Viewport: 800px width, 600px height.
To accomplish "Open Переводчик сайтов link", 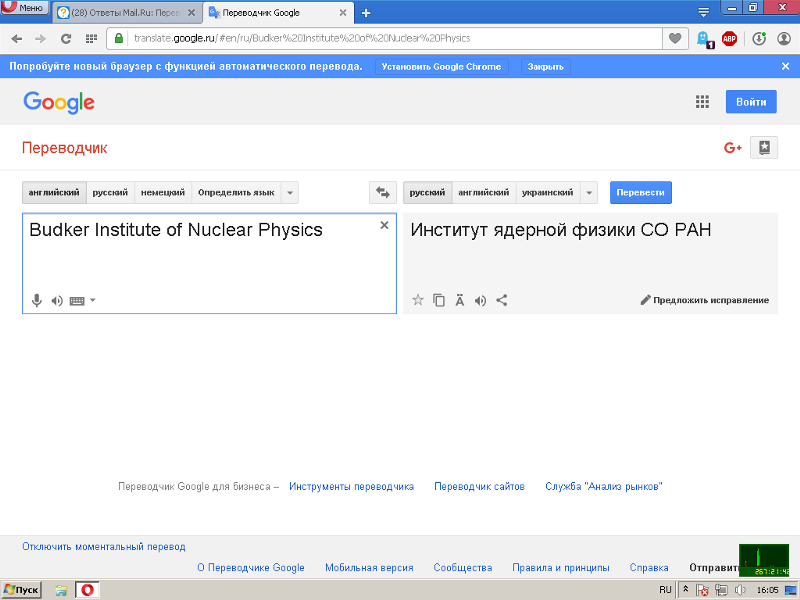I will [x=479, y=487].
